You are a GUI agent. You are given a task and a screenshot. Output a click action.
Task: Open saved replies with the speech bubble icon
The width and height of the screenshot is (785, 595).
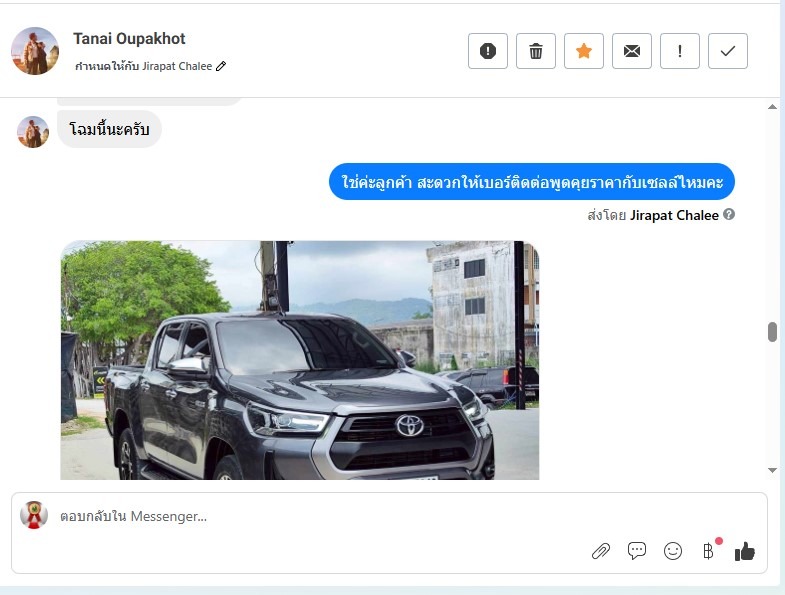(637, 551)
